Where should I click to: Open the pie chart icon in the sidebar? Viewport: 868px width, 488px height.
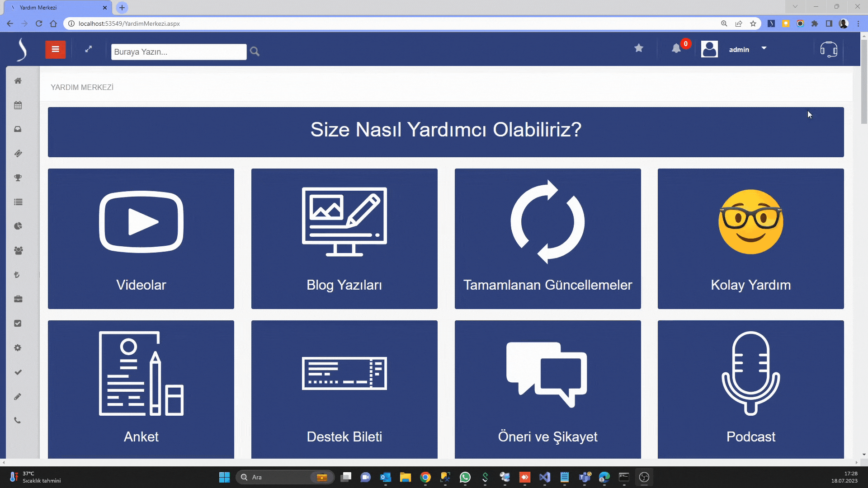click(18, 226)
